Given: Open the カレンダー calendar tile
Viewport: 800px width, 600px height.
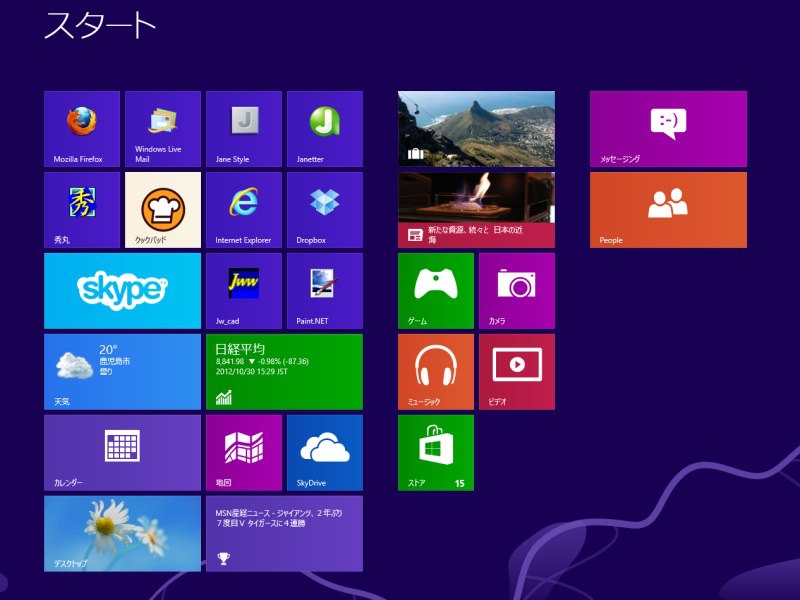Looking at the screenshot, I should 122,453.
